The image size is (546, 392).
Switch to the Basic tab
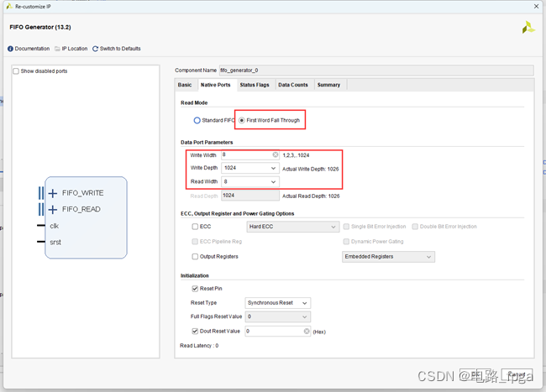click(185, 85)
